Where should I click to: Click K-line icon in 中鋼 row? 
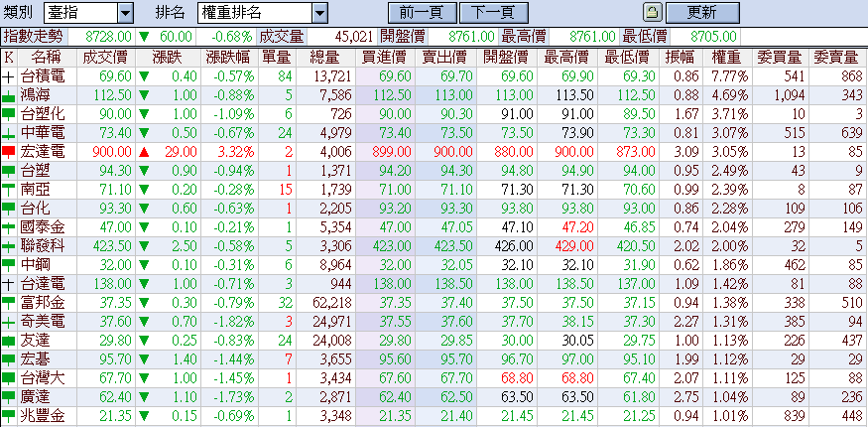coord(8,265)
